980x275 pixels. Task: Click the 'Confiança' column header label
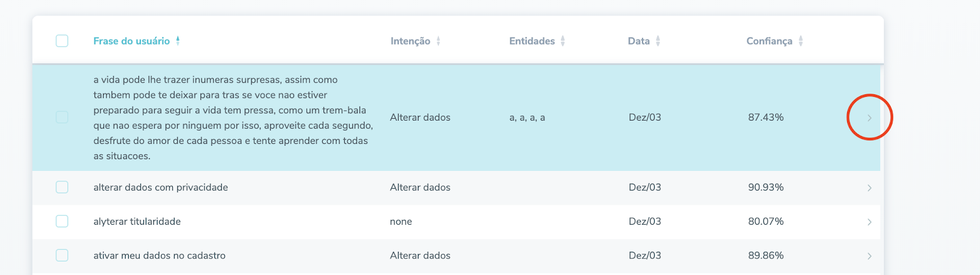tap(769, 41)
